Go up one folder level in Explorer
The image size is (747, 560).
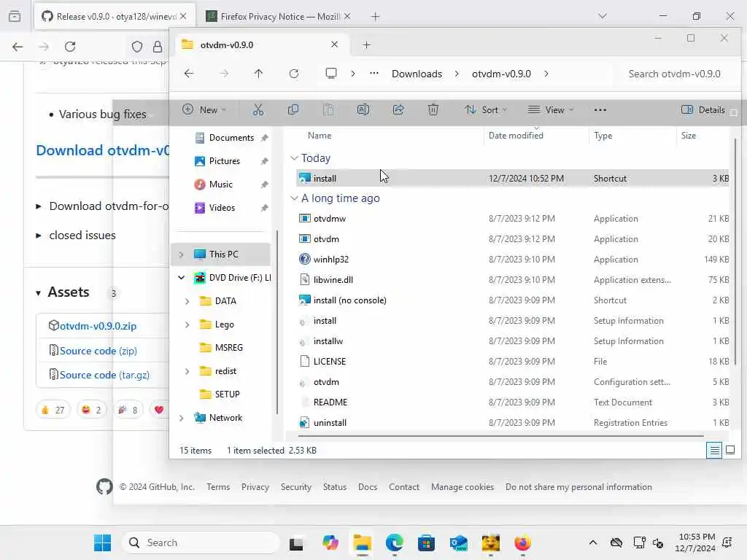tap(258, 74)
